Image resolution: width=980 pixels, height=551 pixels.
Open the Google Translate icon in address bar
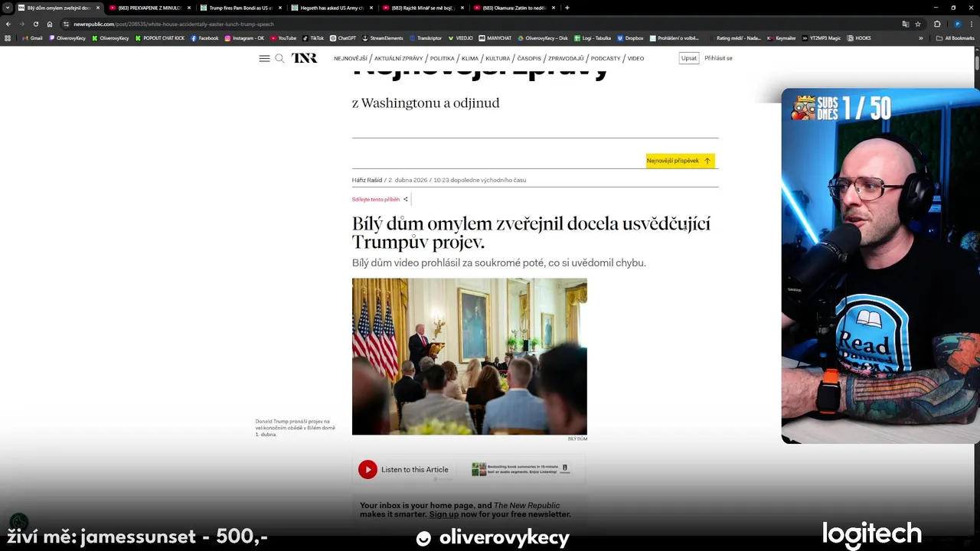906,24
